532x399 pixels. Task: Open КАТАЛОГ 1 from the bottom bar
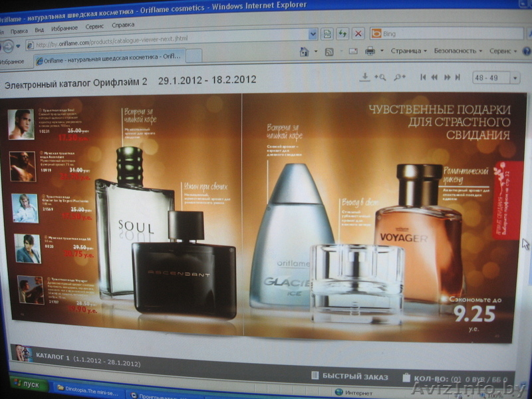point(87,364)
